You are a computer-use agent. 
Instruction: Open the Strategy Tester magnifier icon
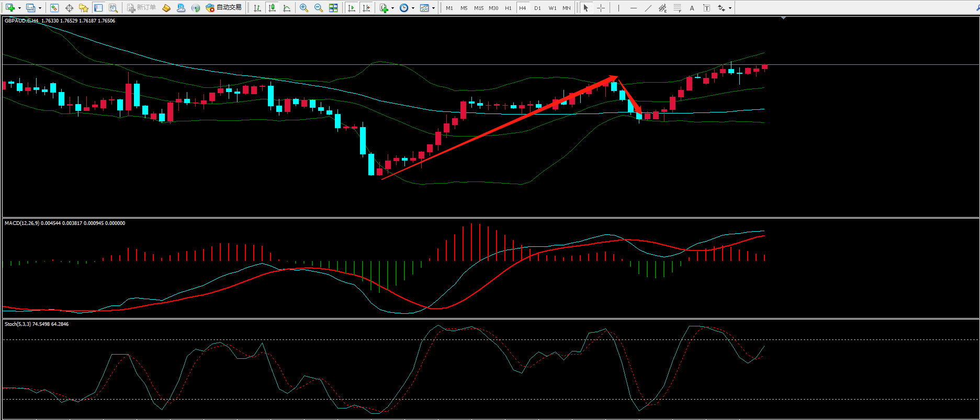point(113,8)
